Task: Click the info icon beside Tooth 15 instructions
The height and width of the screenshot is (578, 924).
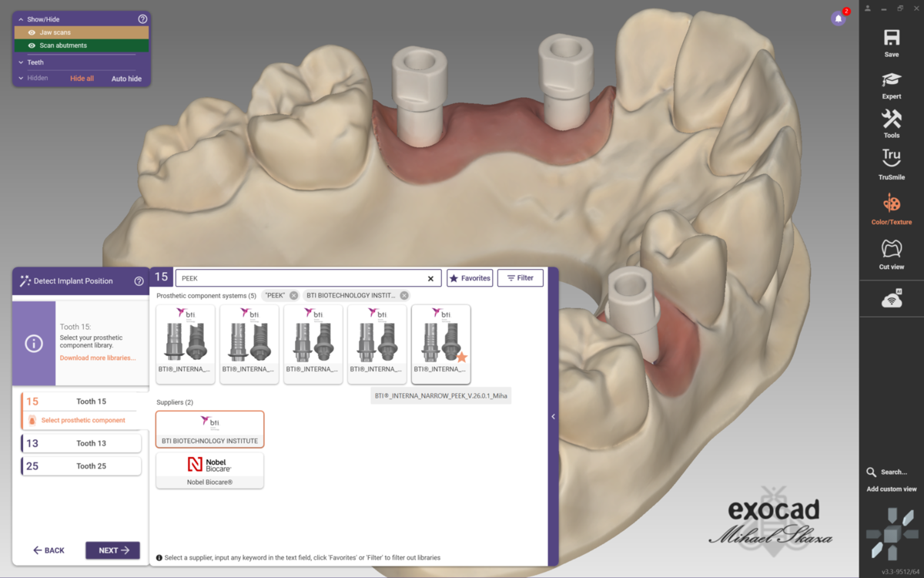Action: point(34,344)
